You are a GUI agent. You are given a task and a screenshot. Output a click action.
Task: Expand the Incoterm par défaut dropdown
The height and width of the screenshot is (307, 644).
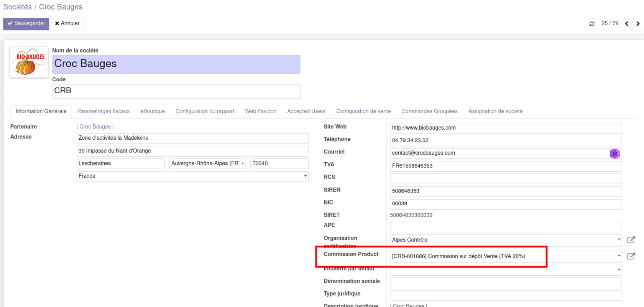click(619, 270)
